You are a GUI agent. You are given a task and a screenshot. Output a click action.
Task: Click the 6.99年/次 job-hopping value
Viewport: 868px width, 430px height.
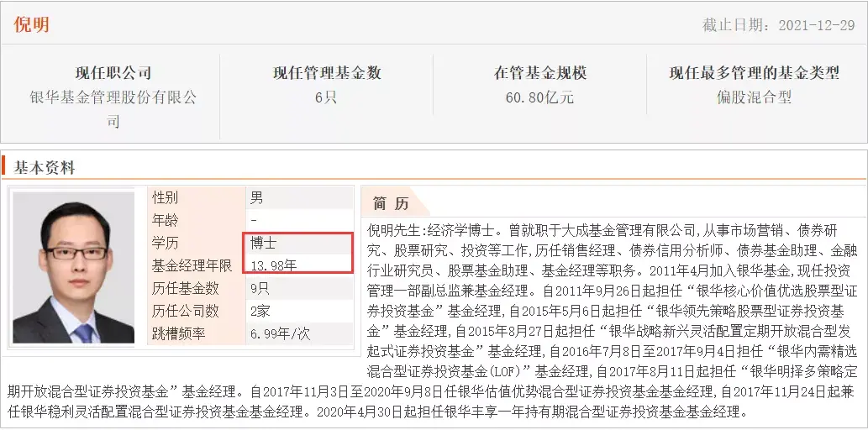click(x=280, y=333)
